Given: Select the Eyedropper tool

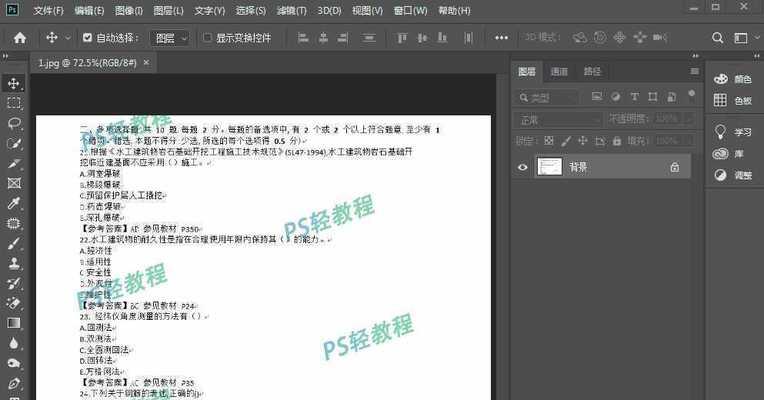Looking at the screenshot, I should point(14,203).
